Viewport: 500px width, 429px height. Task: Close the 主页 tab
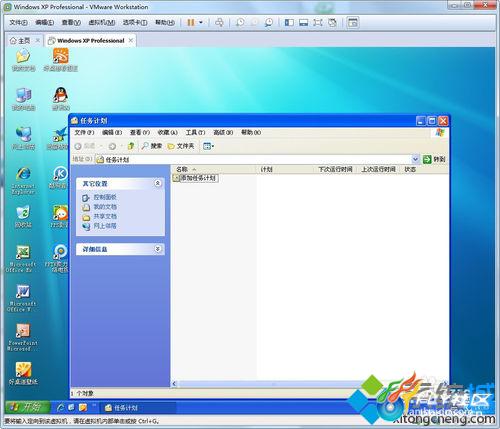pos(37,40)
